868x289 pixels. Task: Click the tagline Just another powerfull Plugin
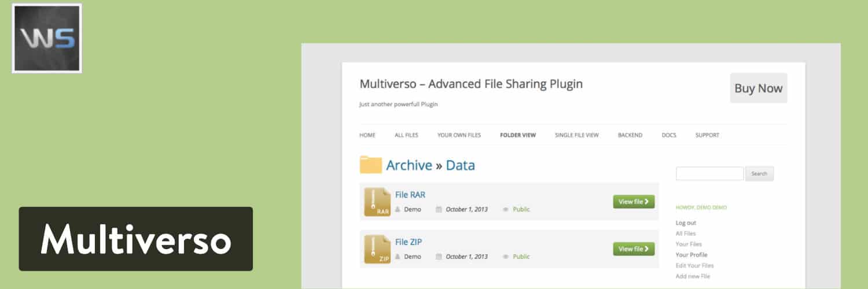[399, 105]
